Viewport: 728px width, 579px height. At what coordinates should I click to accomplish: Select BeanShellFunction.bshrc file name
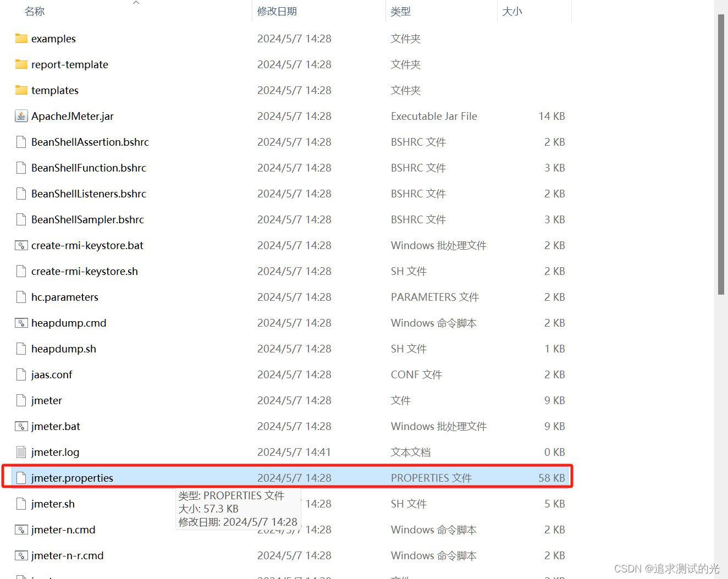tap(89, 168)
